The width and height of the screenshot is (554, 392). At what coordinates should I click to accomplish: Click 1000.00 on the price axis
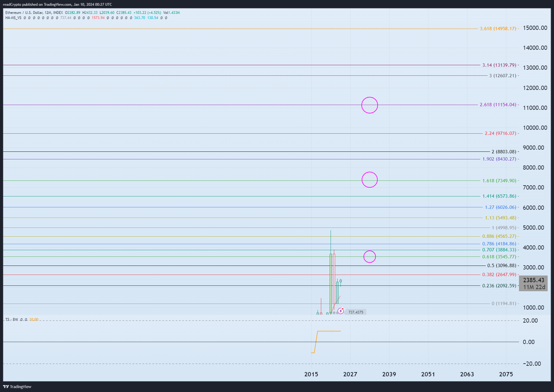pyautogui.click(x=533, y=308)
